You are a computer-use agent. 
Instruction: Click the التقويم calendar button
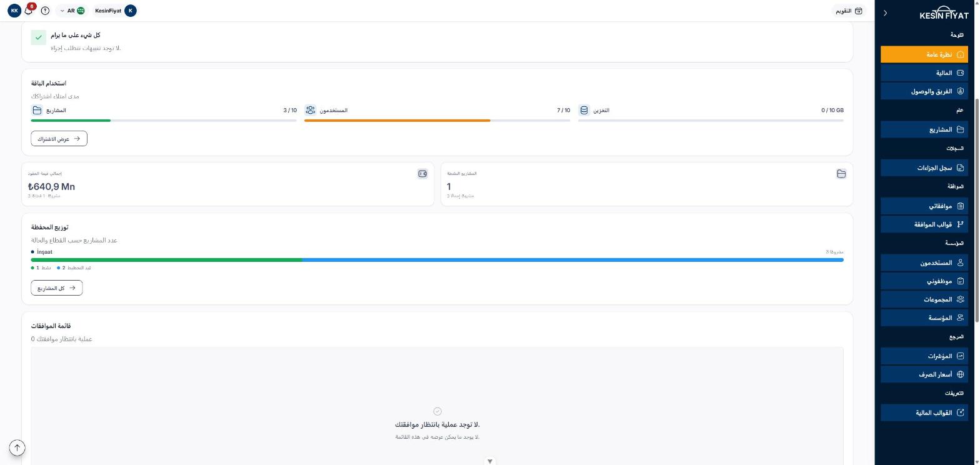849,11
